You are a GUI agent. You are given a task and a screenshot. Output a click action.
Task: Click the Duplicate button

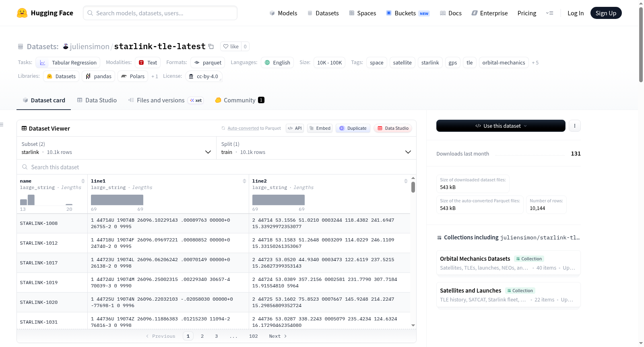tap(353, 128)
